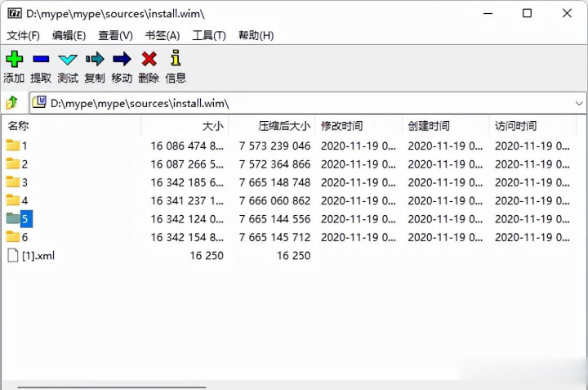Screen dimensions: 588x390
Task: Click the address path text field
Action: (x=308, y=103)
